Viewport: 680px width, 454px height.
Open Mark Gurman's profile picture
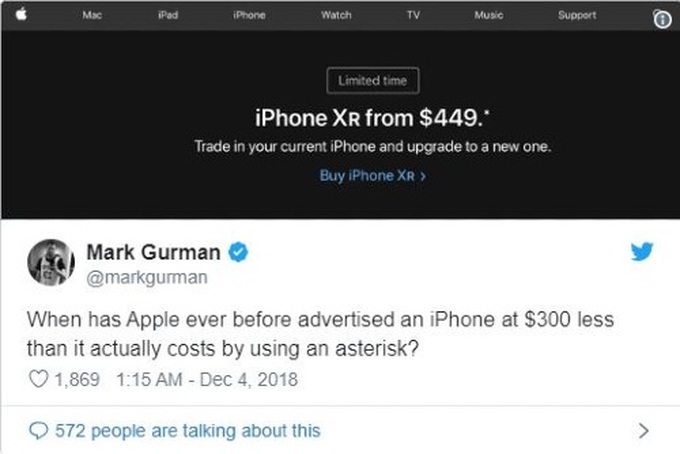pos(51,262)
